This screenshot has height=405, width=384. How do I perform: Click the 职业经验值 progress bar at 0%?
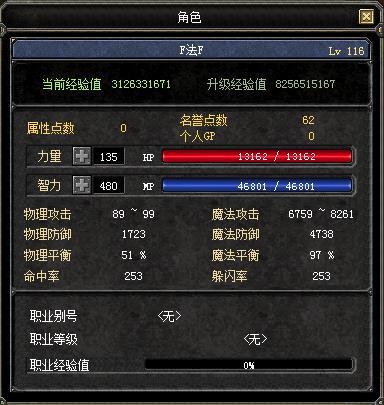coord(249,365)
